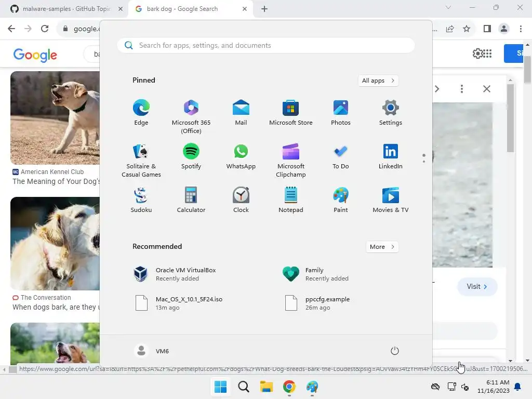Toggle Chrome side panel

[487, 29]
